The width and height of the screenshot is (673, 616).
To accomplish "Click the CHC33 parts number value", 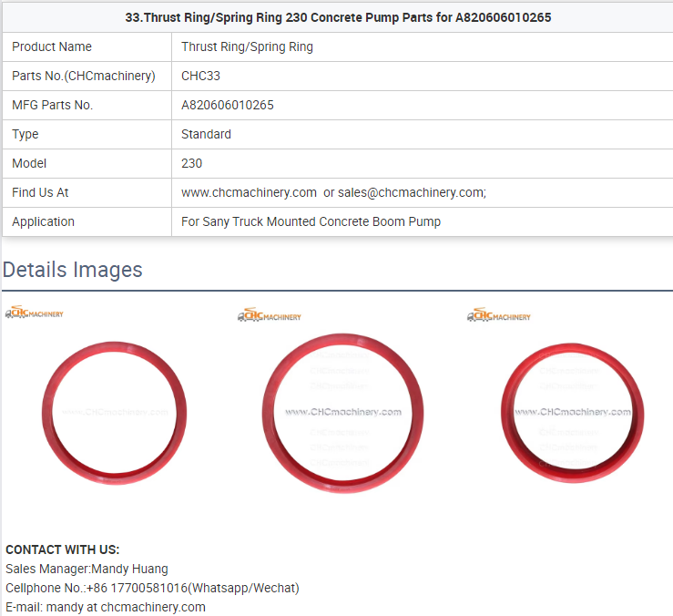I will 200,76.
